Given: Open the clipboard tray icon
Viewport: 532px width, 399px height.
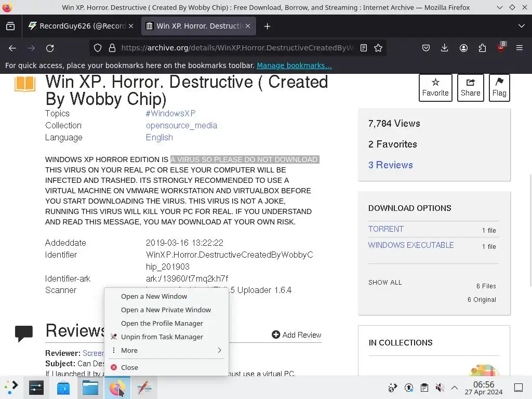Looking at the screenshot, I should click(424, 388).
